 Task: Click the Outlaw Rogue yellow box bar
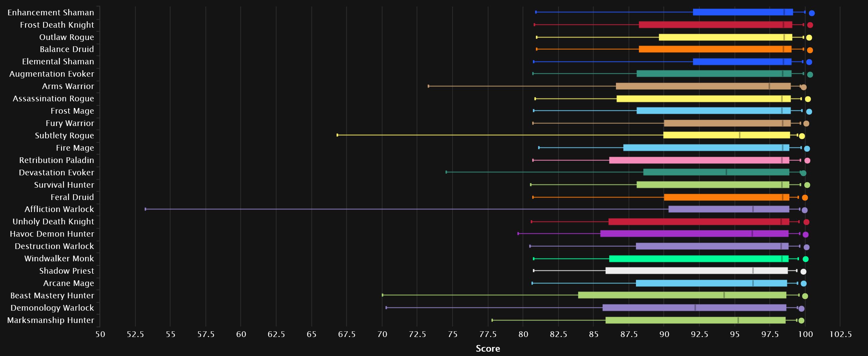point(725,37)
